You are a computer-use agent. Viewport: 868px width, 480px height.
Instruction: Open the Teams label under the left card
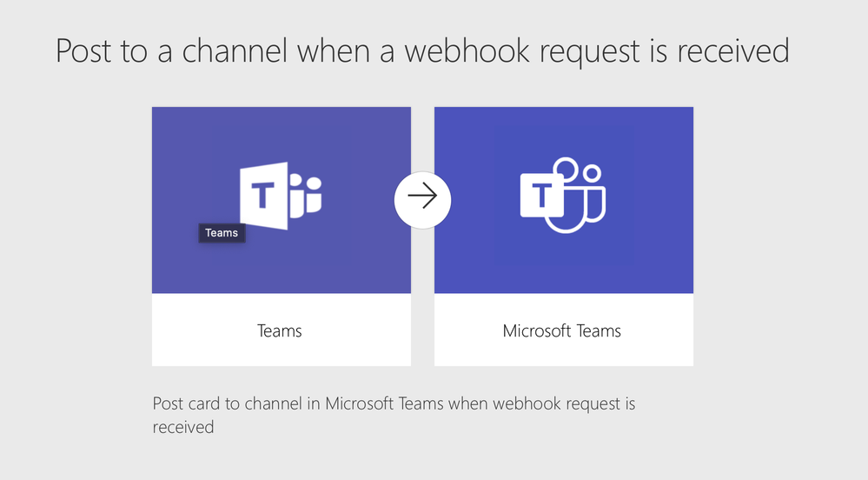tap(280, 331)
